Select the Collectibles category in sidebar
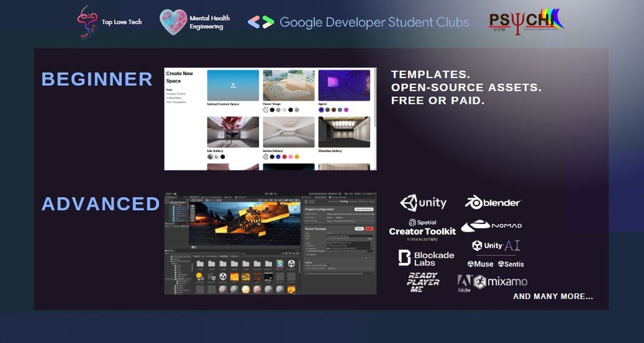This screenshot has height=343, width=644. click(x=174, y=98)
